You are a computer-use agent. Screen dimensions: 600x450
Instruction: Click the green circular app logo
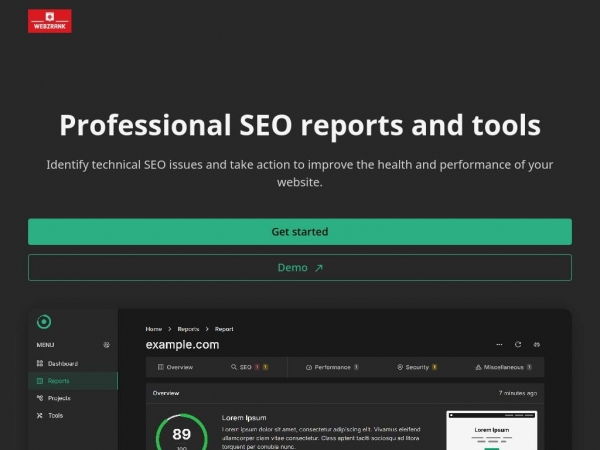44,322
